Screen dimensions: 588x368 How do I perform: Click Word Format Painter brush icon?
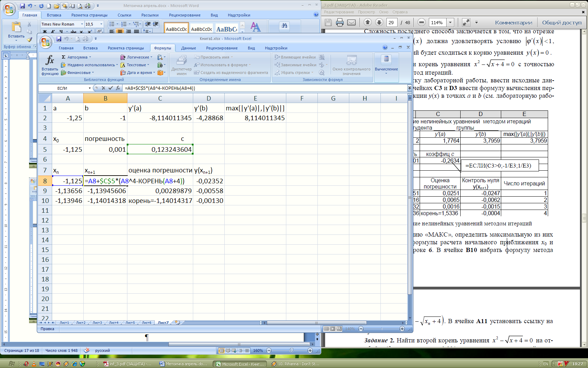coord(29,39)
